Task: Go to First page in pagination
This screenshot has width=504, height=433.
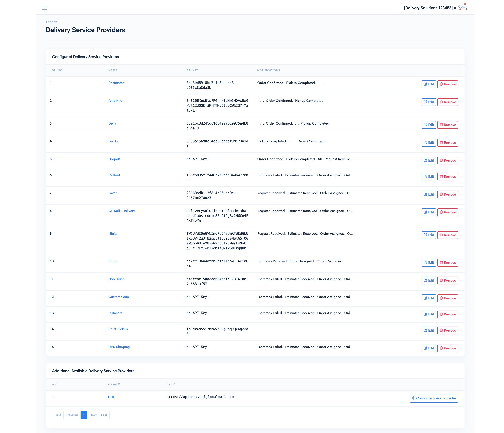Action: coord(58,415)
